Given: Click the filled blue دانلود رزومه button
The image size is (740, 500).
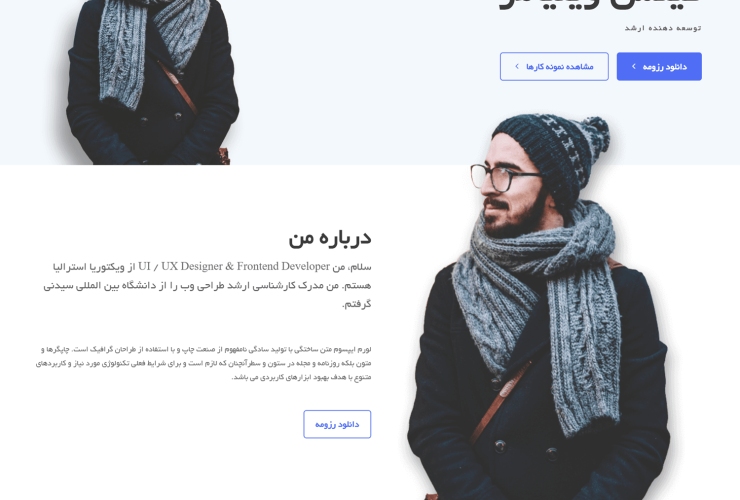Looking at the screenshot, I should pos(659,67).
